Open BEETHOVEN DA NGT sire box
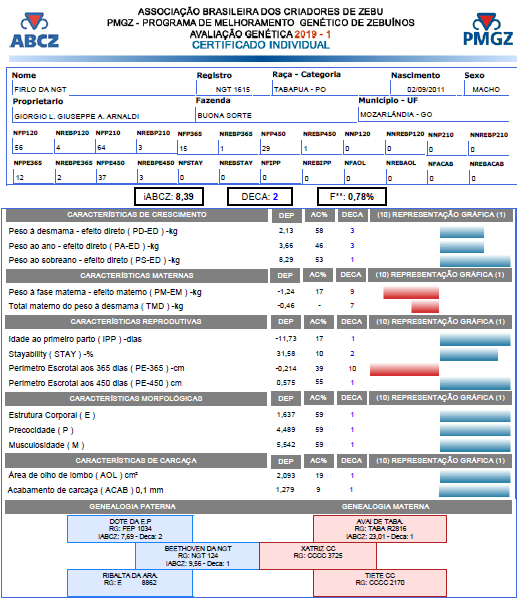Screen dimensions: 517x598 197,556
